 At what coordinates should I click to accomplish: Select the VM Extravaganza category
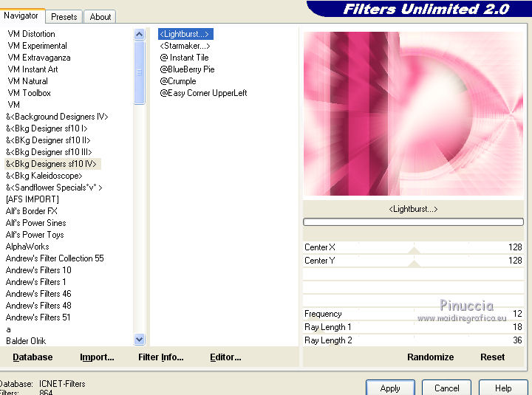tap(39, 58)
